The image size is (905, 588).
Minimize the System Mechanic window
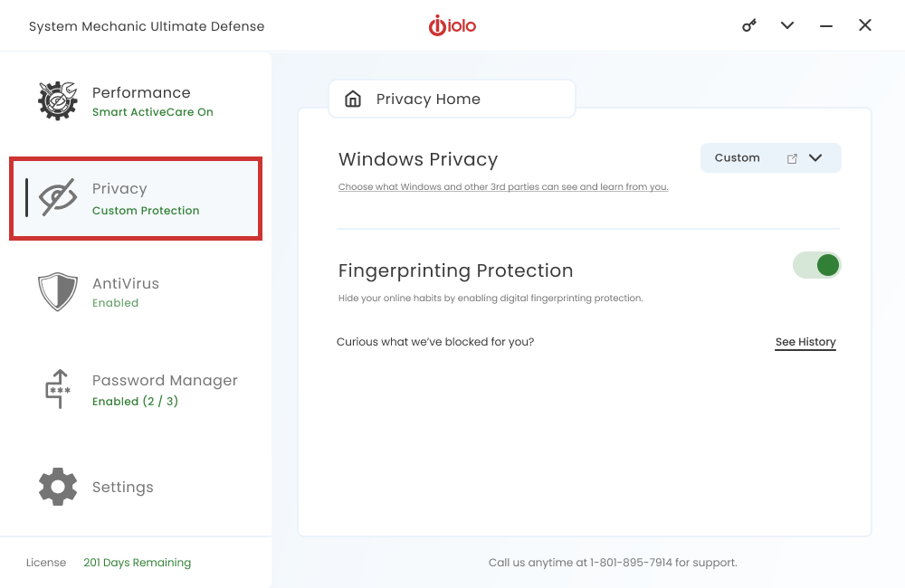(x=826, y=26)
